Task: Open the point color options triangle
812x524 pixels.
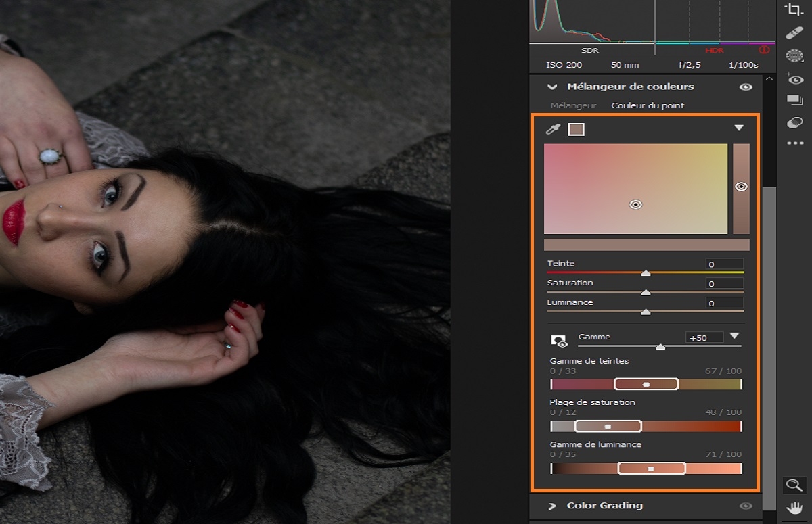Action: 740,128
